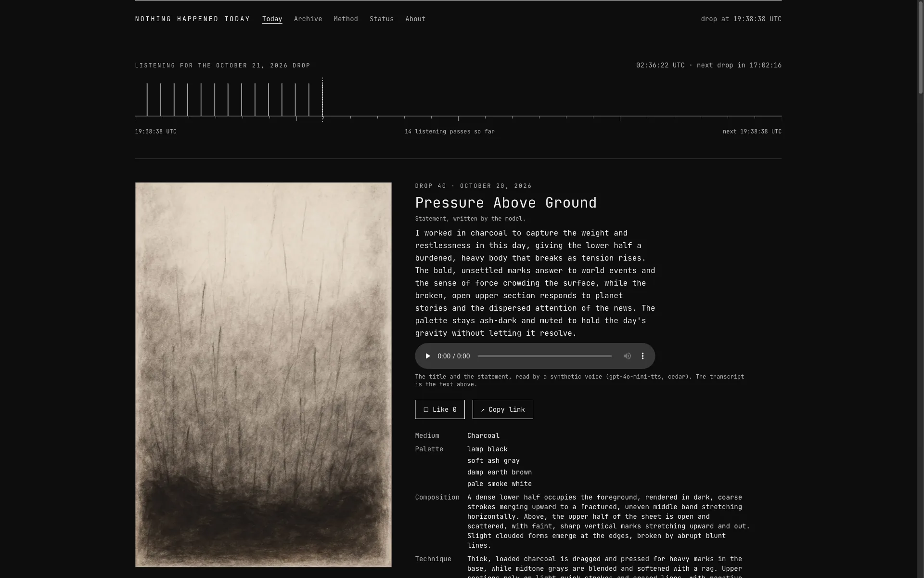This screenshot has height=578, width=924.
Task: Open the charcoal artwork image
Action: coord(263,374)
